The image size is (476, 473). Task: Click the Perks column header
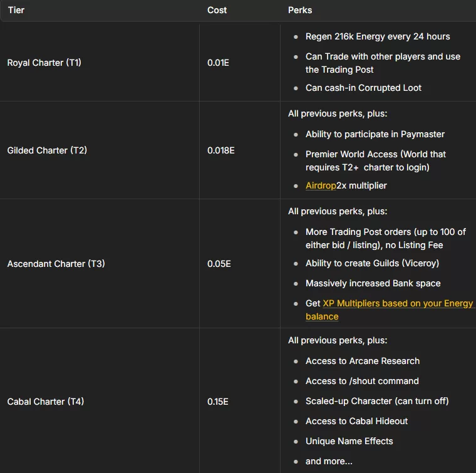click(300, 11)
